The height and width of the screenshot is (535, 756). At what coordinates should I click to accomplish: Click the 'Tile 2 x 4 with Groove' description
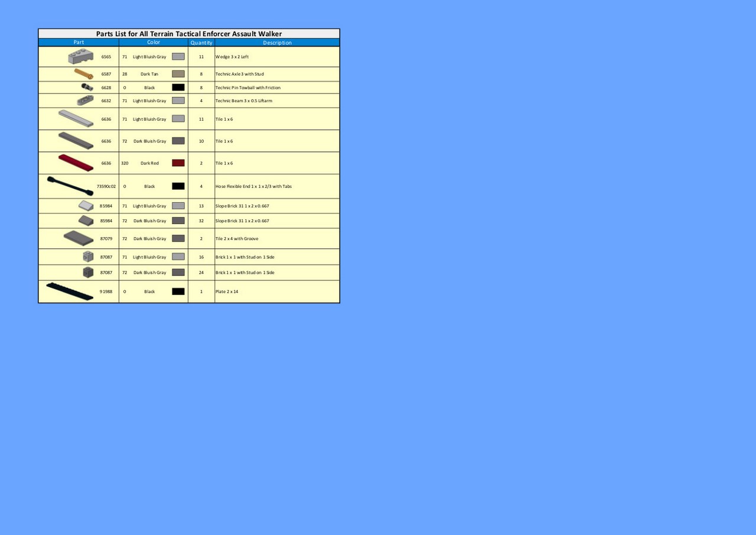(237, 239)
